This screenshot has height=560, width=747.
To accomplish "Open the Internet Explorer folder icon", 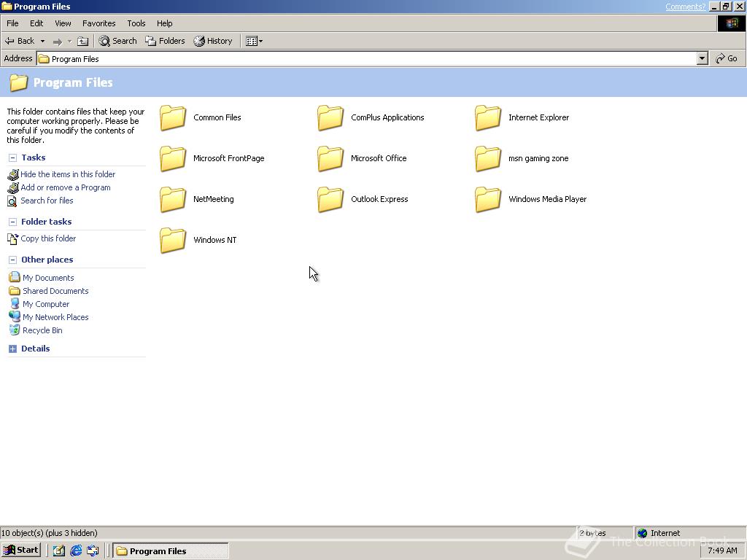I will (488, 117).
